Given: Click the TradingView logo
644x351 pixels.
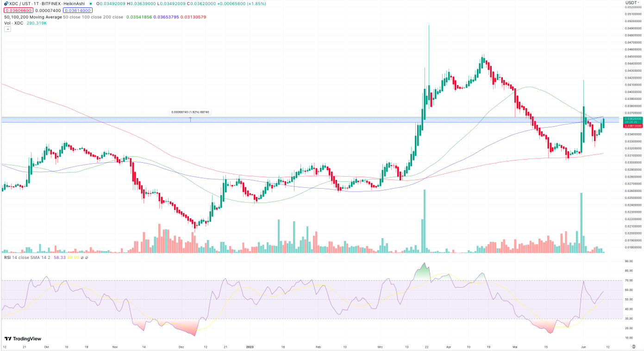Looking at the screenshot, I should coord(22,339).
